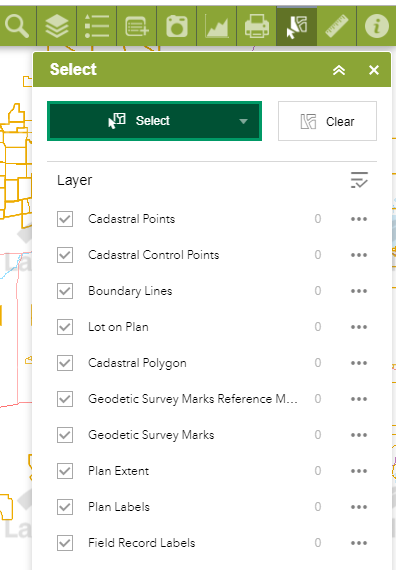Image resolution: width=396 pixels, height=570 pixels.
Task: Open the Info about icon
Action: (x=377, y=26)
